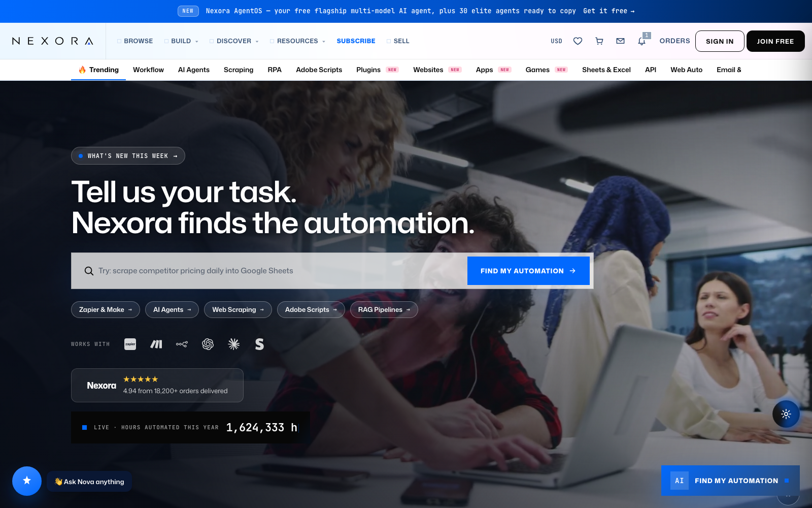Click Ask Nova anything bubble
The width and height of the screenshot is (812, 508).
89,482
